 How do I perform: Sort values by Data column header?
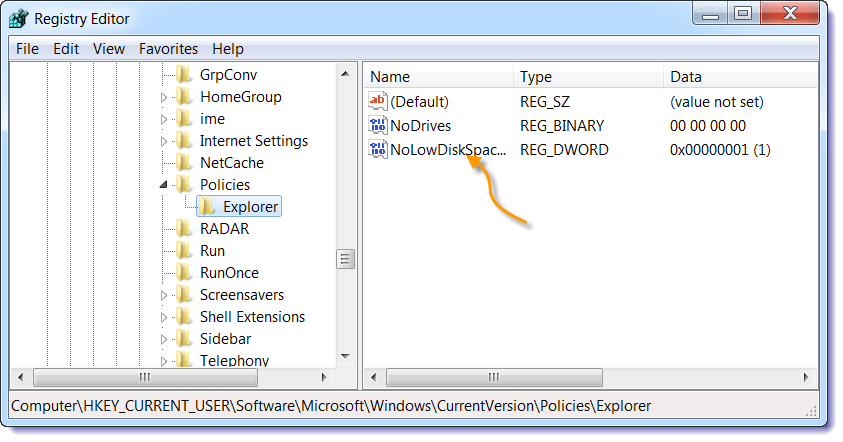[x=740, y=77]
